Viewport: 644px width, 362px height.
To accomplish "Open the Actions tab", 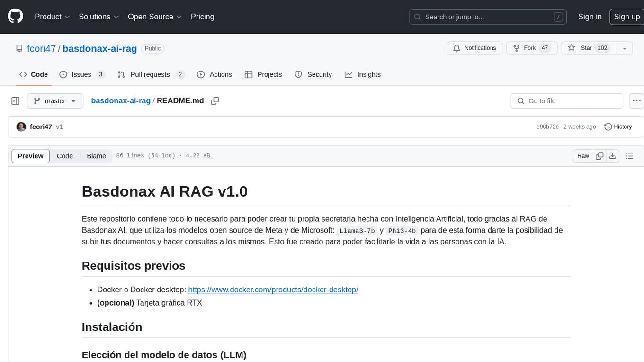I will [x=214, y=74].
